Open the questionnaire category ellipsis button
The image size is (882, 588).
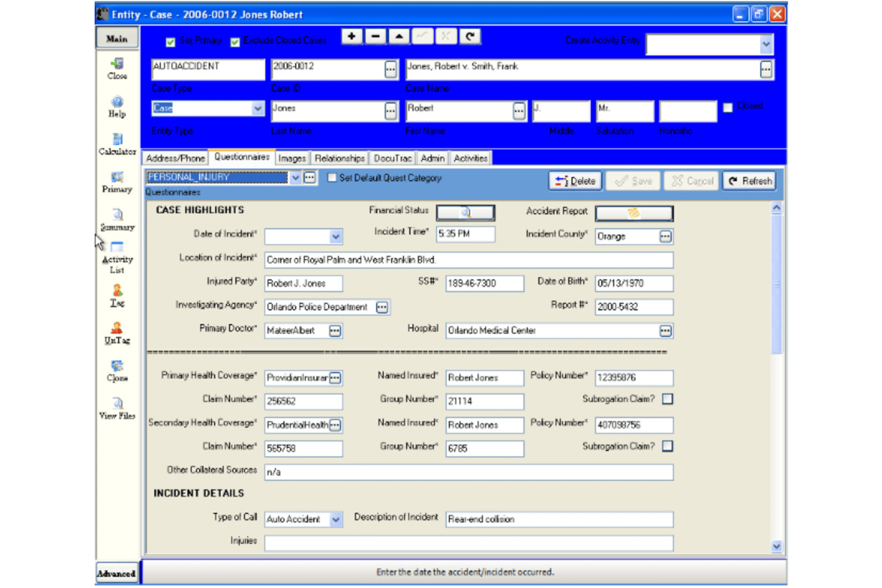pos(309,178)
